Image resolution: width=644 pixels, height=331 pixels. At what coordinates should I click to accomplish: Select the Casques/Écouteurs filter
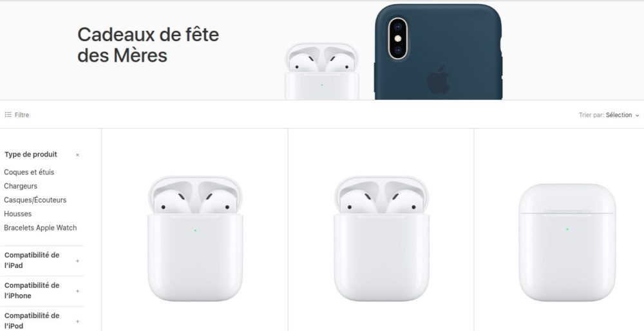click(35, 200)
